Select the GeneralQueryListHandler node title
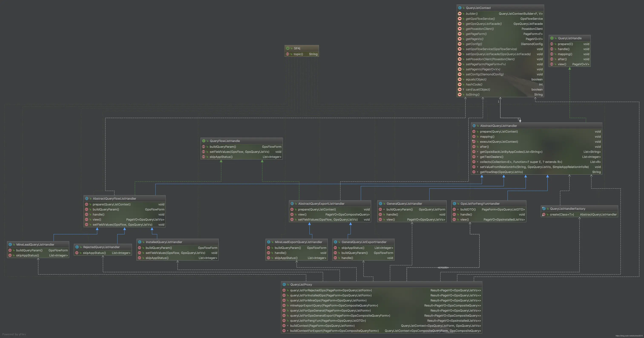Screen dimensions: 644x338 point(404,204)
